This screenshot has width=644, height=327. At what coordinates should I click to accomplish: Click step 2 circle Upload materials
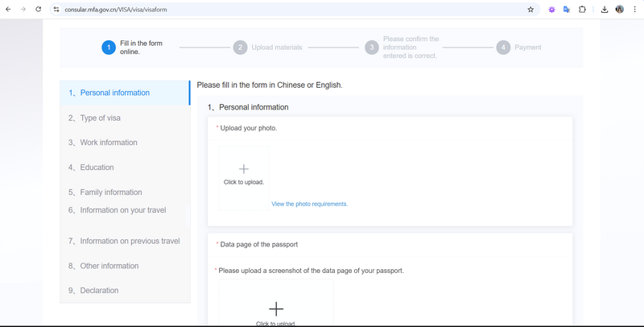pyautogui.click(x=240, y=48)
